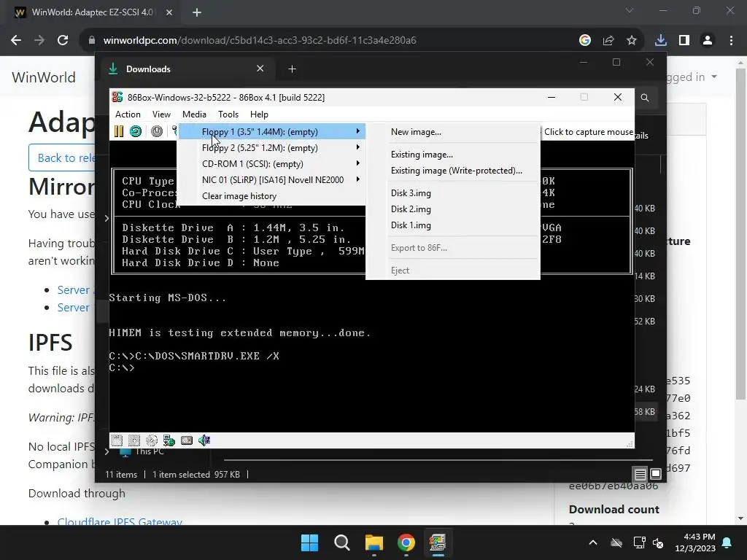The height and width of the screenshot is (560, 747).
Task: Open Media menu in 86Box
Action: click(x=194, y=114)
